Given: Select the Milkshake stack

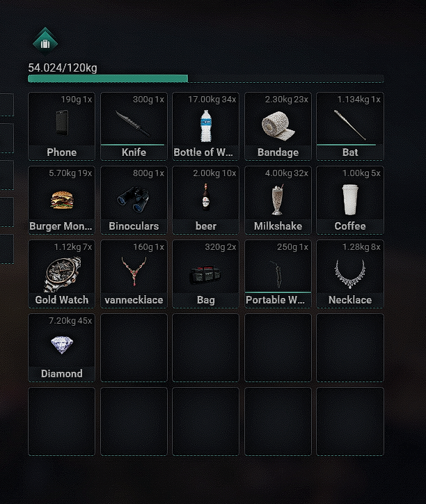Looking at the screenshot, I should [278, 200].
